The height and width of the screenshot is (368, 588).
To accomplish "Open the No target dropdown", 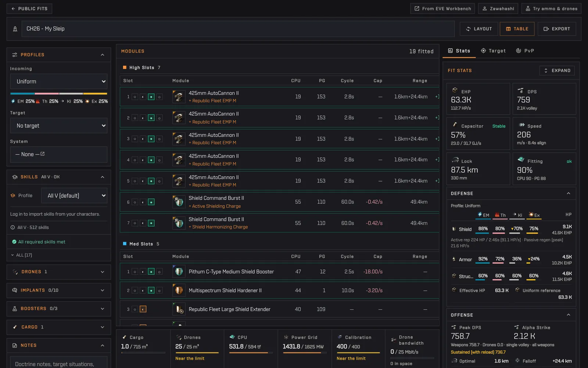I will point(59,125).
